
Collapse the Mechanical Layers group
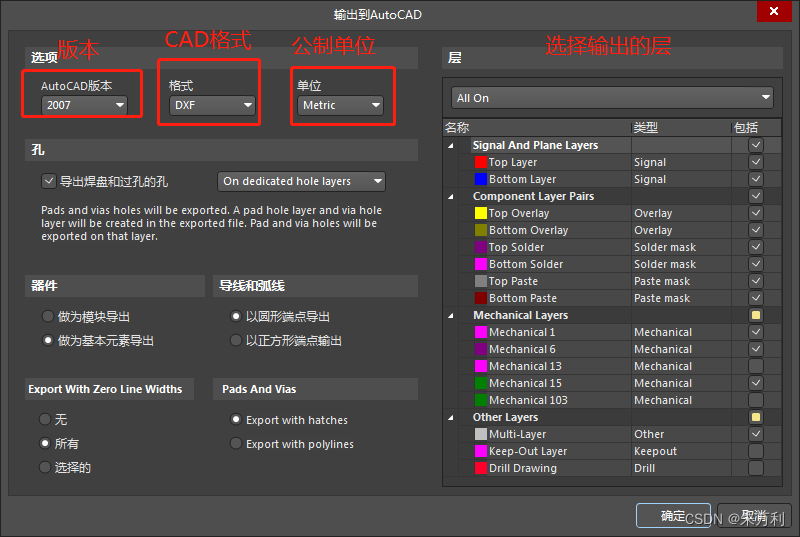tap(450, 316)
